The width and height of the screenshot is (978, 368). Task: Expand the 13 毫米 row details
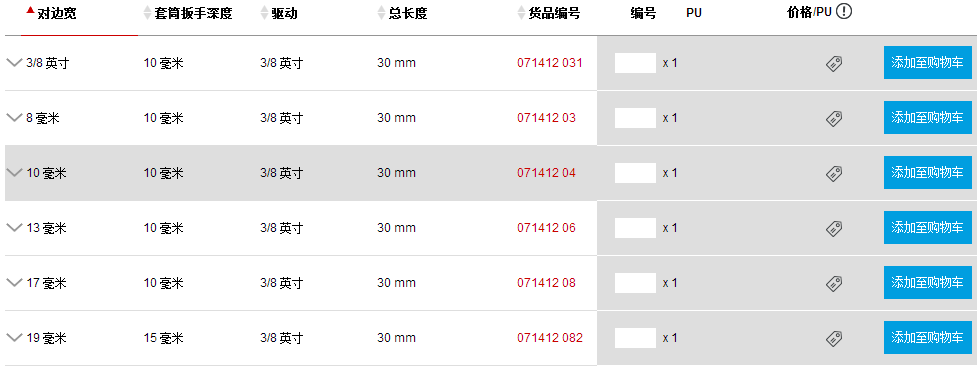14,227
